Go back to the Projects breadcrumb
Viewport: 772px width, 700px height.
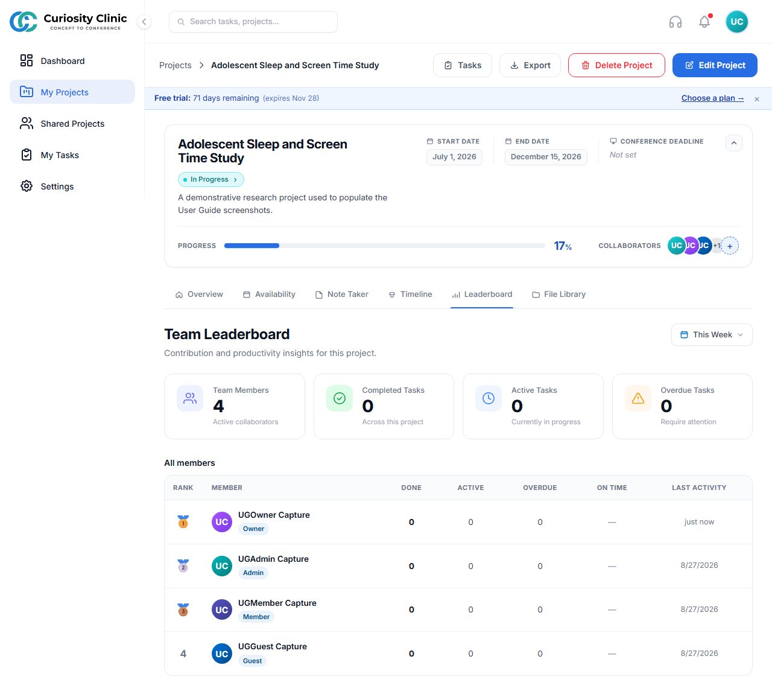point(176,65)
